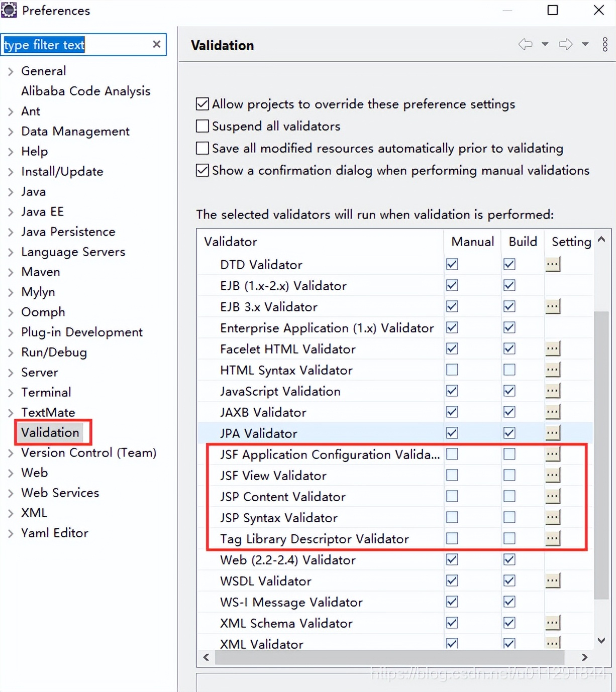Image resolution: width=616 pixels, height=692 pixels.
Task: Open the view menu via the three-dots icon
Action: (x=604, y=45)
